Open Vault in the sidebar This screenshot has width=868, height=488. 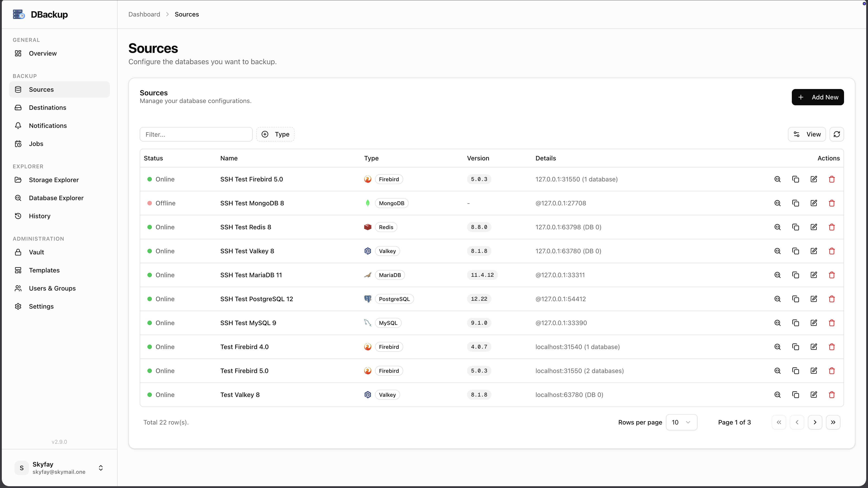[59, 252]
